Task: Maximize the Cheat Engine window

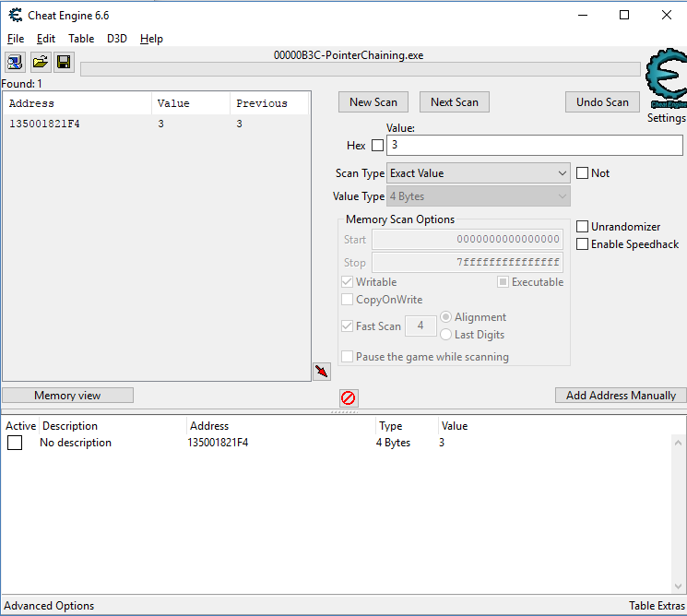Action: click(x=624, y=16)
